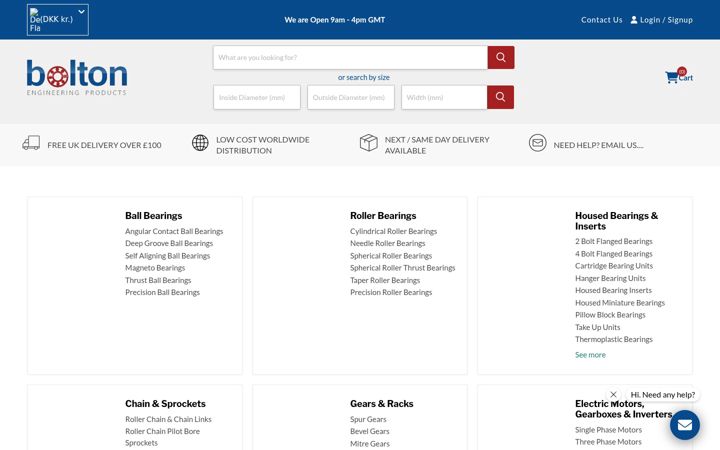Open Thermoplastic Bearings link
This screenshot has width=720, height=450.
tap(614, 339)
